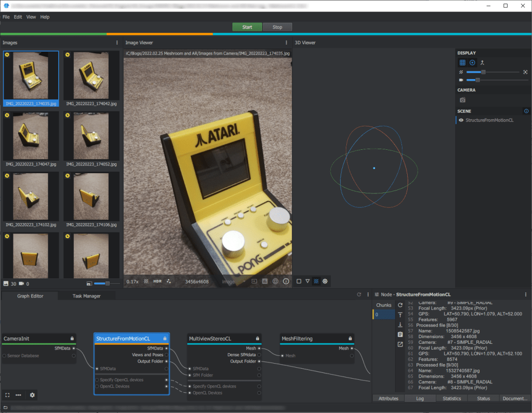Screen dimensions: 532x413
Task: Hide StructureFromMotionCL with the eye icon
Action: click(461, 120)
